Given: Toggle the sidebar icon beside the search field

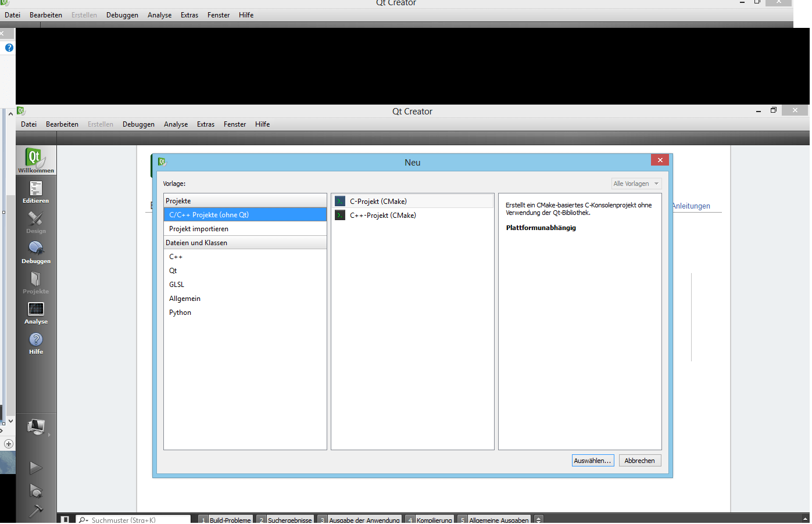Looking at the screenshot, I should tap(65, 519).
